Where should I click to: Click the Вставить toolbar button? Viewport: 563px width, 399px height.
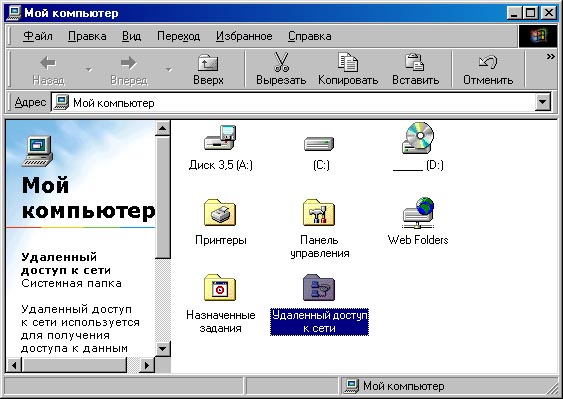click(415, 69)
